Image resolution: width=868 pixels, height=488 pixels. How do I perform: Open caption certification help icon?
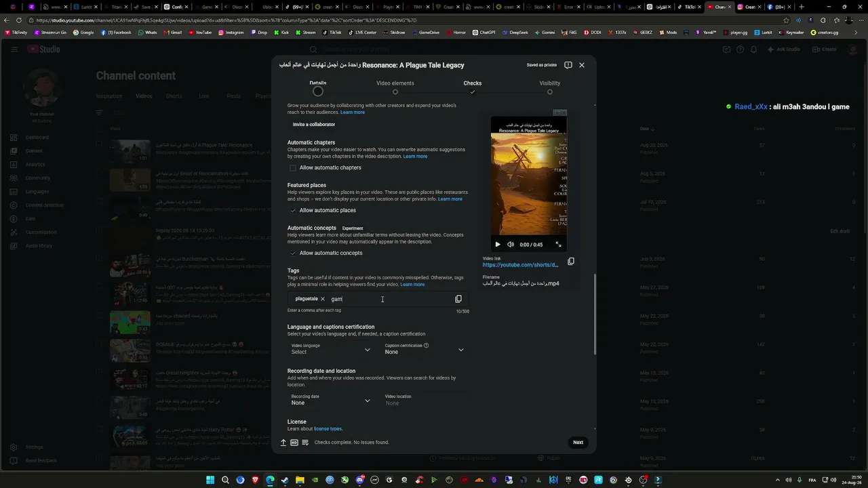tap(426, 346)
